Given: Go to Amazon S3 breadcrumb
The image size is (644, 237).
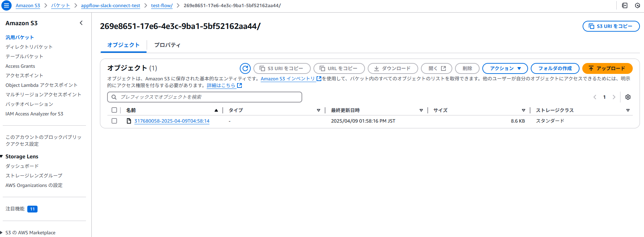Looking at the screenshot, I should click(28, 5).
